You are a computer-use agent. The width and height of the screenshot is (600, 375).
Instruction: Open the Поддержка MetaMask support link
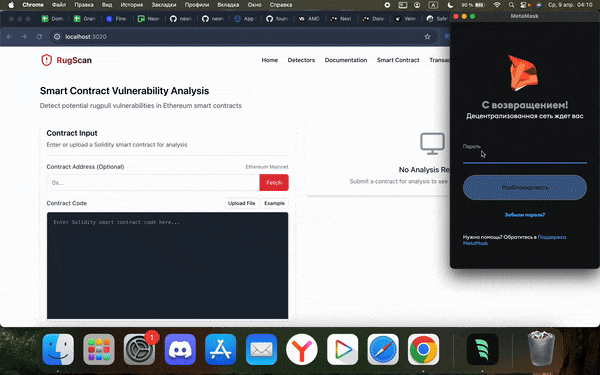click(x=514, y=240)
